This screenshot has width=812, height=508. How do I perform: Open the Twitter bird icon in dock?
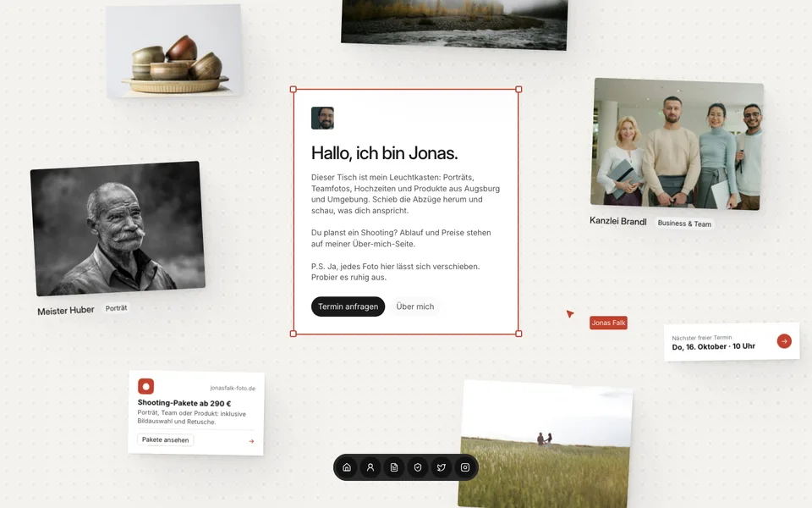point(442,467)
